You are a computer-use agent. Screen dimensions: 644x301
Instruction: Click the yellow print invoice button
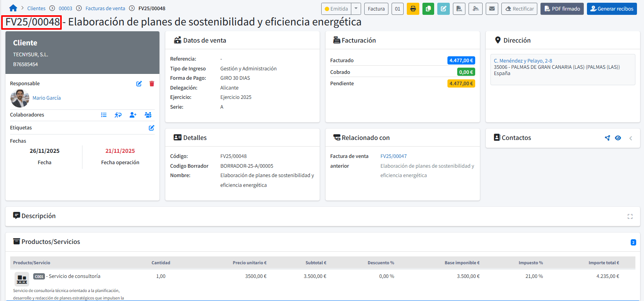(x=413, y=9)
